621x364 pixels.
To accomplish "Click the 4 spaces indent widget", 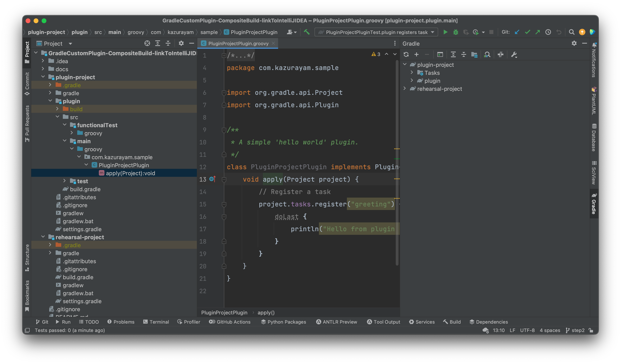I will pos(550,330).
